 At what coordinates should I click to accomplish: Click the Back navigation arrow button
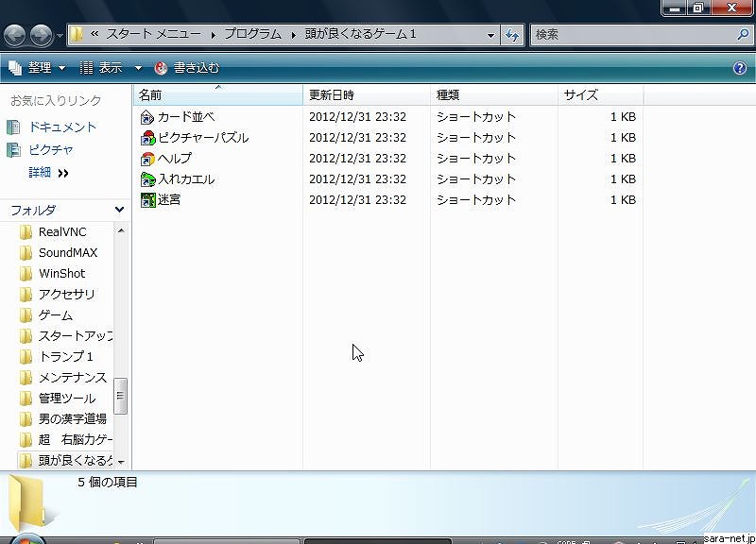click(15, 36)
